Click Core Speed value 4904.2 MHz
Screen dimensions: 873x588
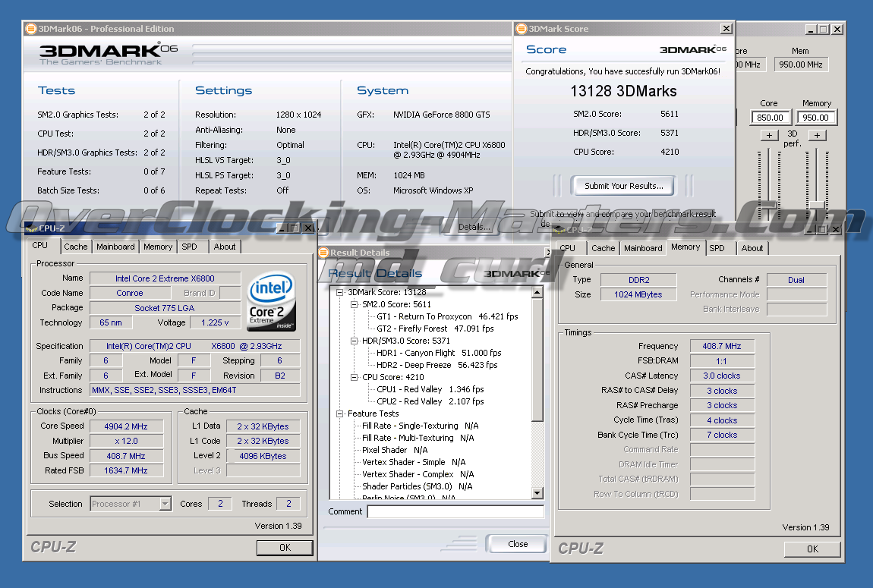(x=126, y=426)
